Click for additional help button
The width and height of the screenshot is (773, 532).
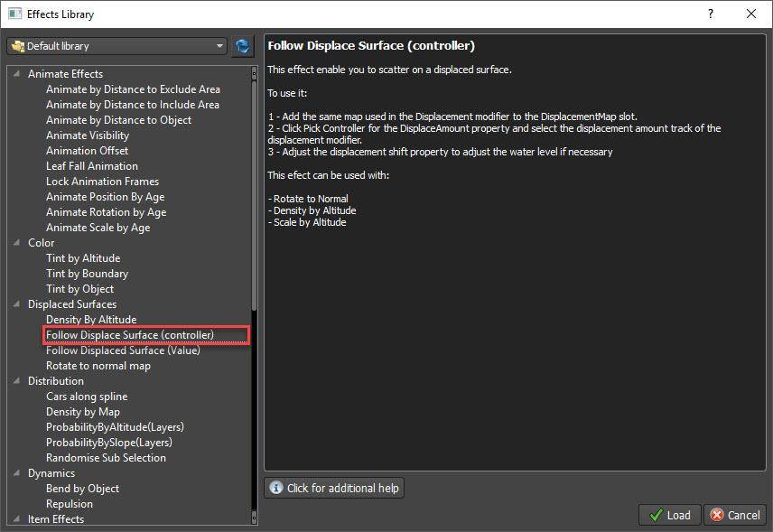tap(334, 488)
